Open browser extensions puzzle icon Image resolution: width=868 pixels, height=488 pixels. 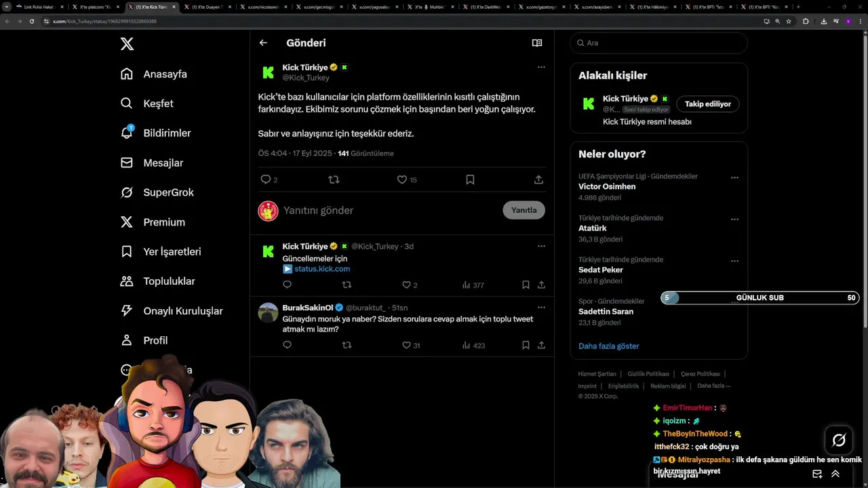[x=806, y=21]
